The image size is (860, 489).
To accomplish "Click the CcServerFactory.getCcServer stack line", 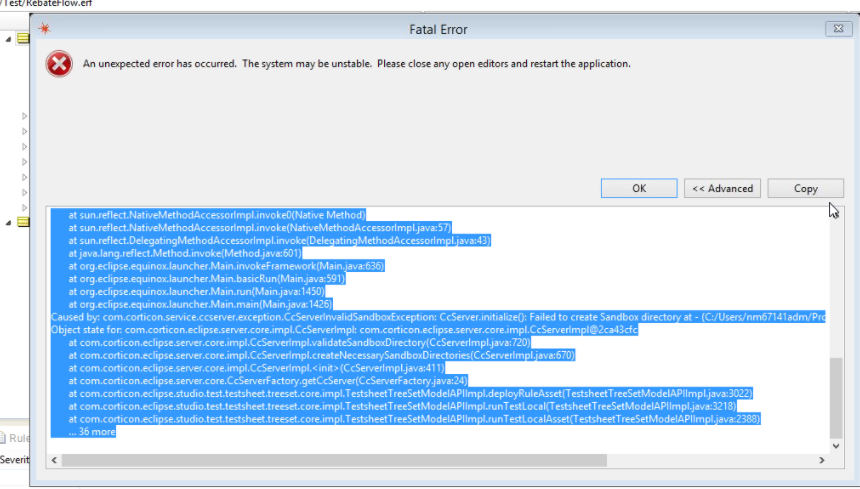I will [268, 380].
